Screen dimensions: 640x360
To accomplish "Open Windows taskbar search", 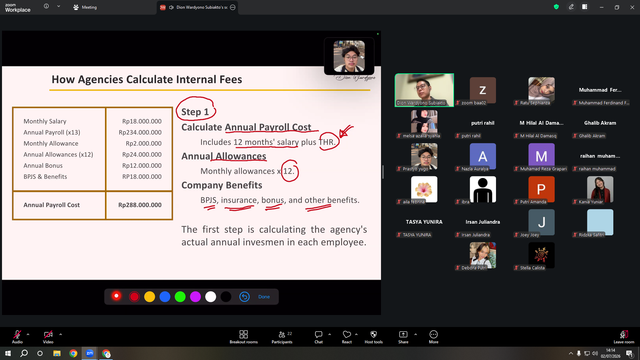I will (x=24, y=353).
